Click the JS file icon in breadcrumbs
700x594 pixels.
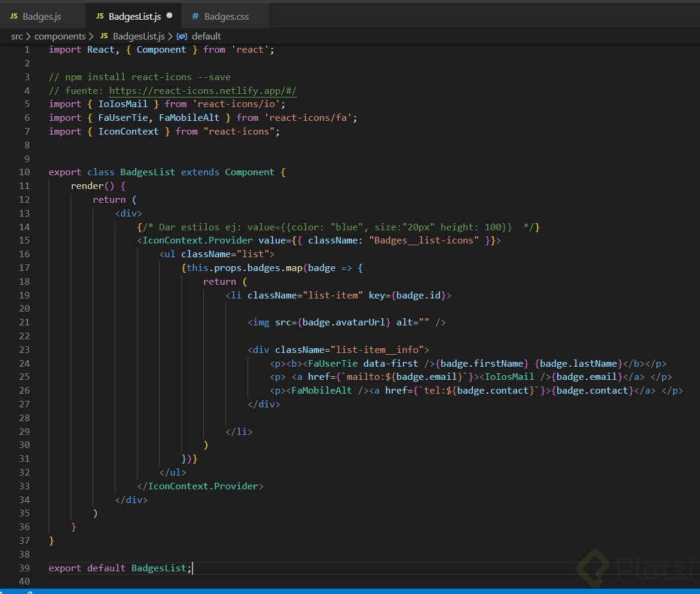(104, 36)
